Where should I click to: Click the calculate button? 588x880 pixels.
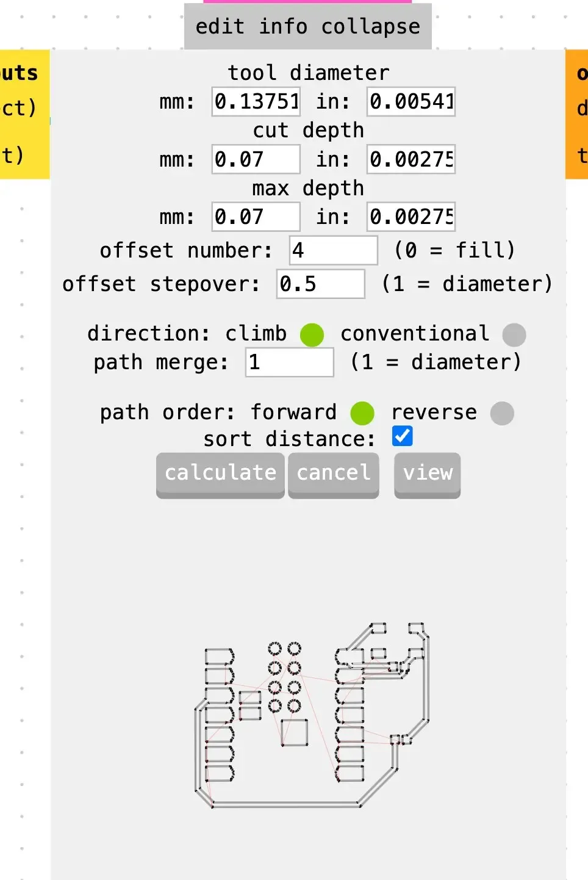[220, 475]
